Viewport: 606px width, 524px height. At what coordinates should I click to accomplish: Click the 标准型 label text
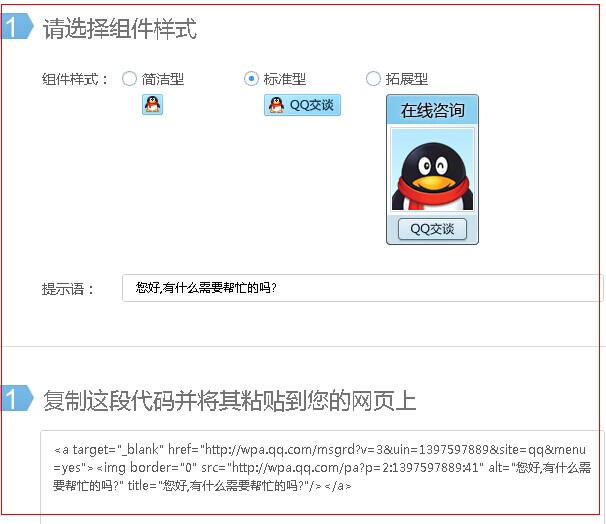(x=285, y=79)
